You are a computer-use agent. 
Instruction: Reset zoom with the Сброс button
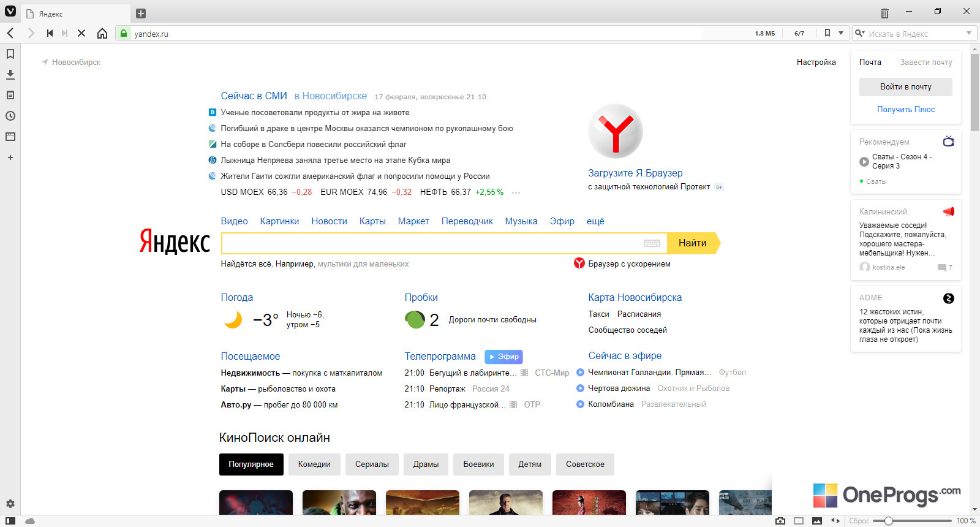pyautogui.click(x=859, y=521)
